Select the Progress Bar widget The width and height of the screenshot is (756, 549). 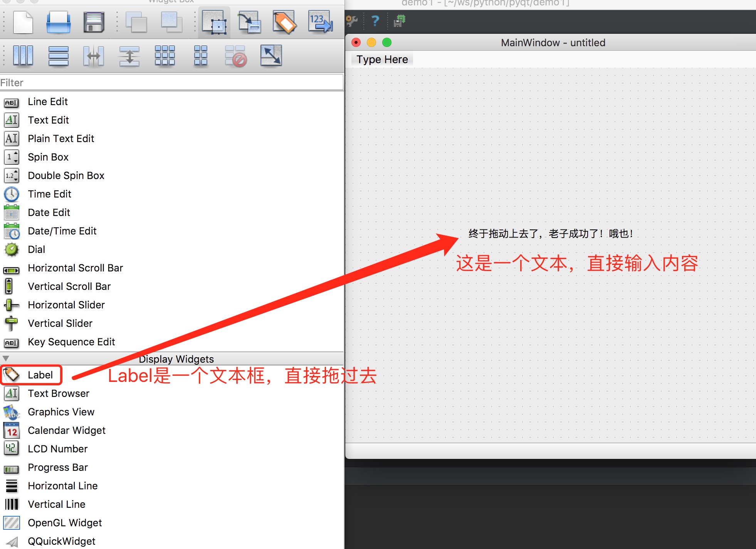pyautogui.click(x=58, y=467)
